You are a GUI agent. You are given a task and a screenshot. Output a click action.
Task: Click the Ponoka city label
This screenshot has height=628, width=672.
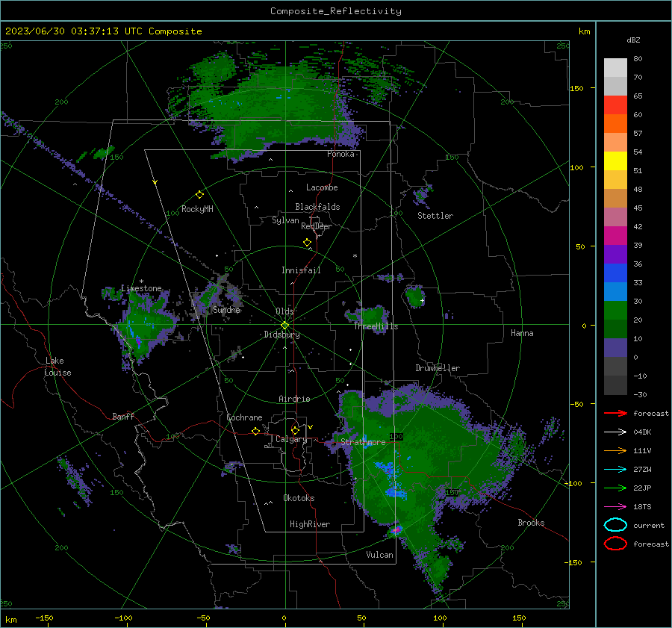pyautogui.click(x=340, y=154)
